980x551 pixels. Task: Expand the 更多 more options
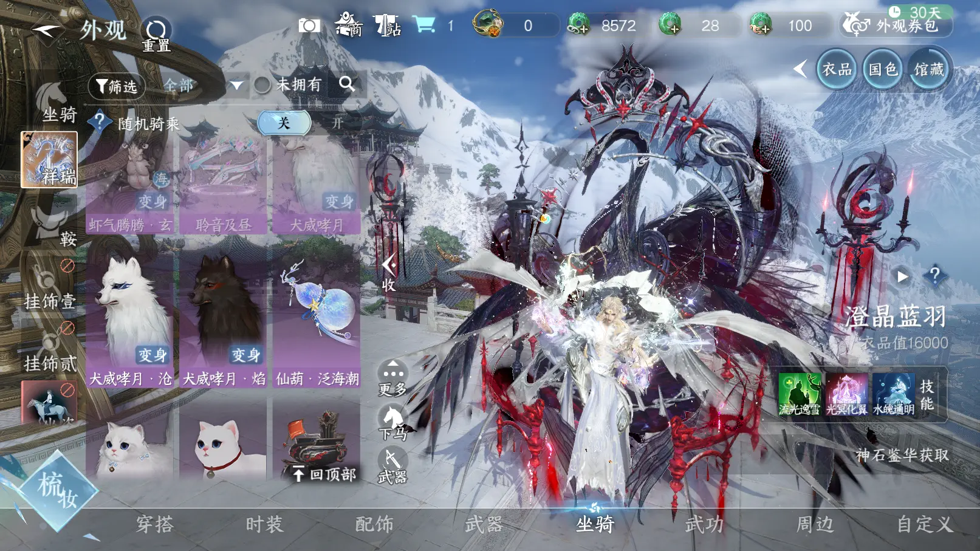392,378
